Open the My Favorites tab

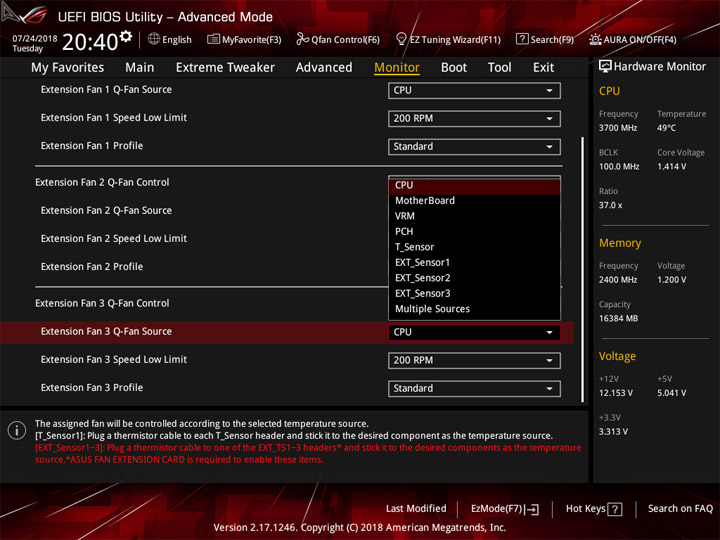(x=68, y=68)
